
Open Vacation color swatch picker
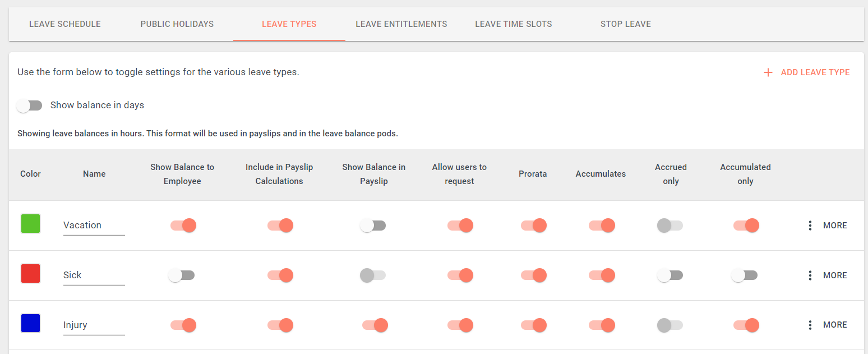tap(30, 223)
